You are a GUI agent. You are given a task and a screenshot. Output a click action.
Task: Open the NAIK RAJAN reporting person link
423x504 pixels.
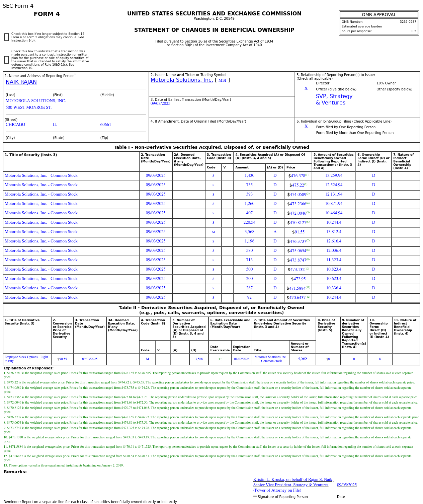tap(21, 82)
